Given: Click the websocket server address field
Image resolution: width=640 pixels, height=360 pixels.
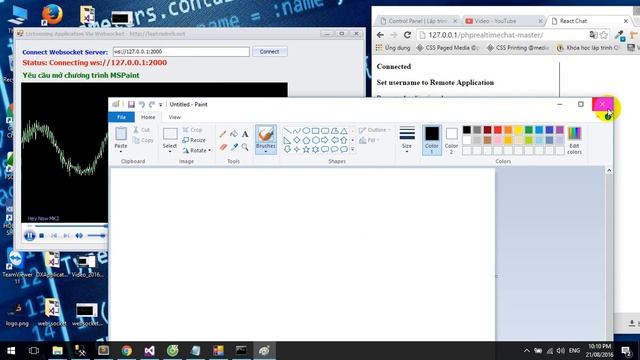Looking at the screenshot, I should [181, 51].
